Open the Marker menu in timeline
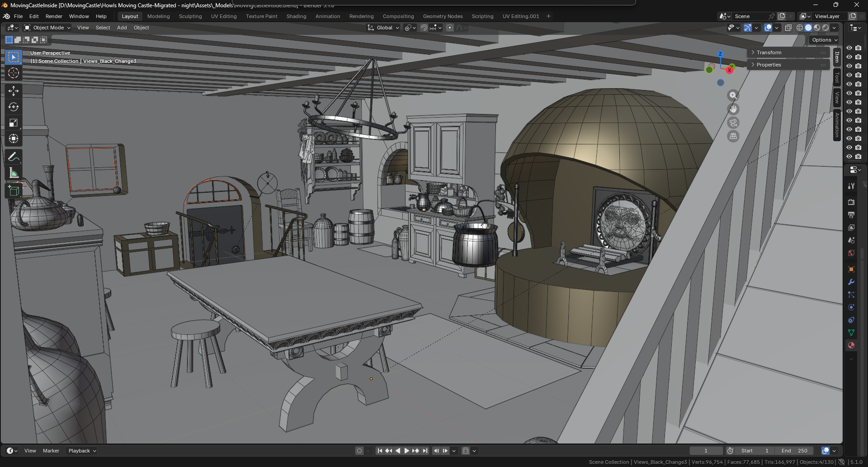The image size is (868, 467). pos(51,451)
